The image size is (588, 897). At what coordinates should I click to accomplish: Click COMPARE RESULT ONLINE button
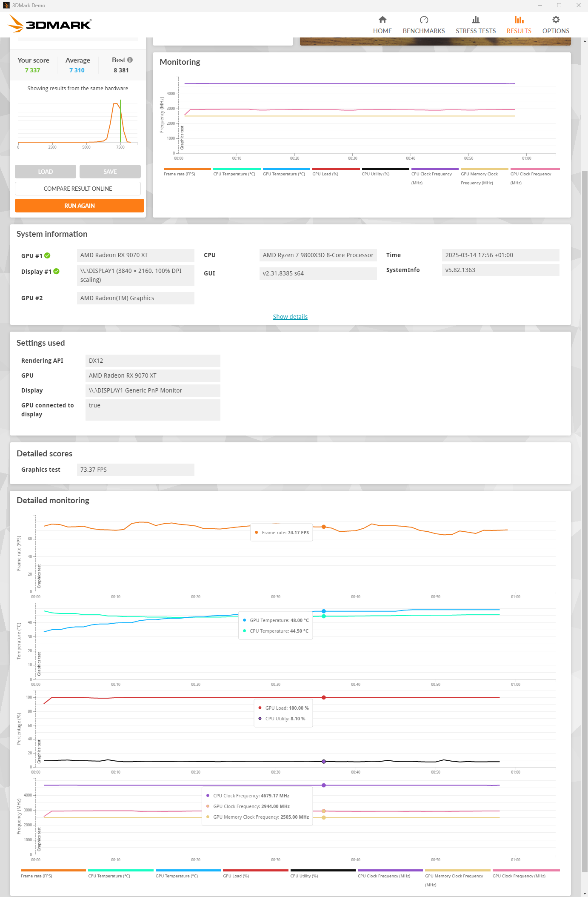(78, 189)
